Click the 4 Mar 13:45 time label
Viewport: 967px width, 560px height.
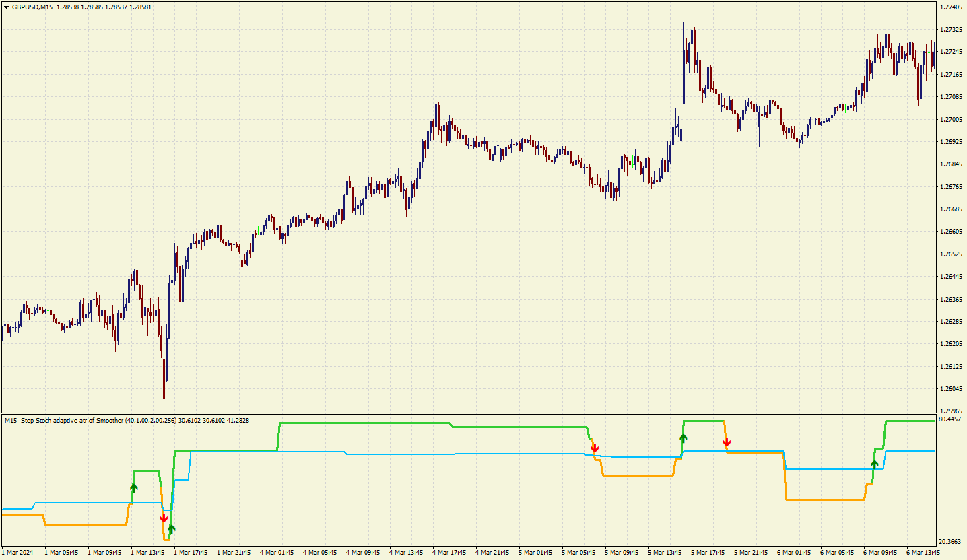click(x=405, y=553)
